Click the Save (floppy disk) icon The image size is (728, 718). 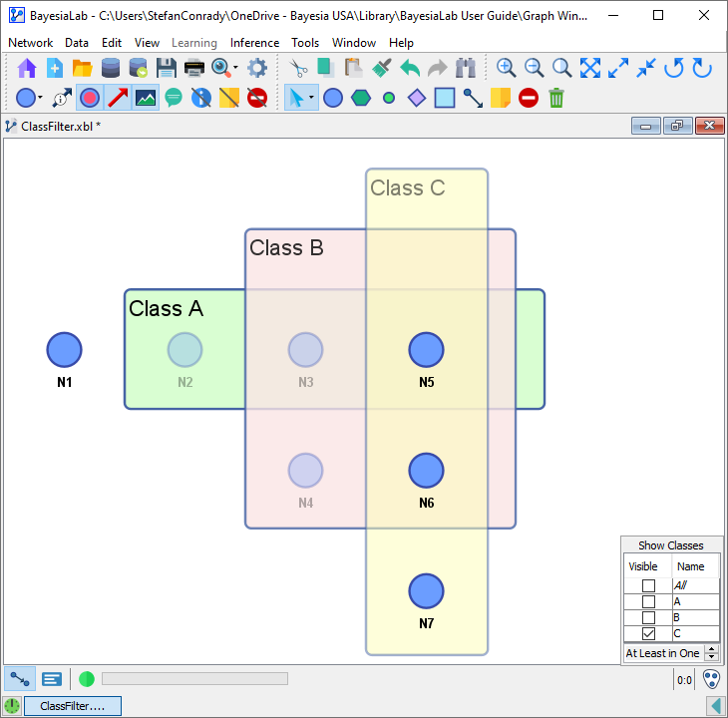(167, 68)
